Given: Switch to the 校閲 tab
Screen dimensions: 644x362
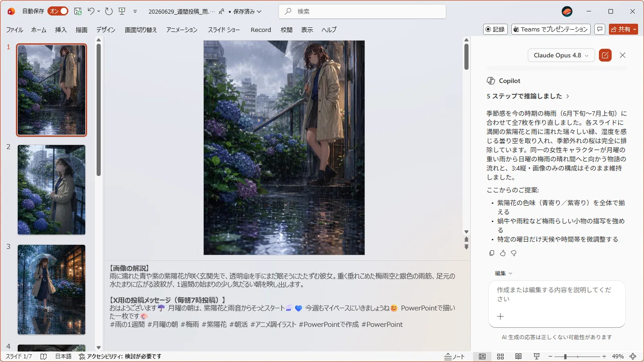Looking at the screenshot, I should 287,30.
